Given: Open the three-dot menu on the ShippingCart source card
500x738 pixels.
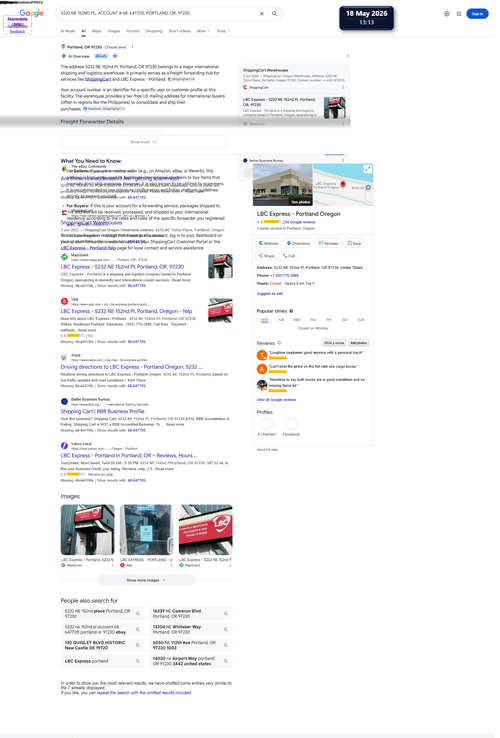Looking at the screenshot, I should coord(343,87).
